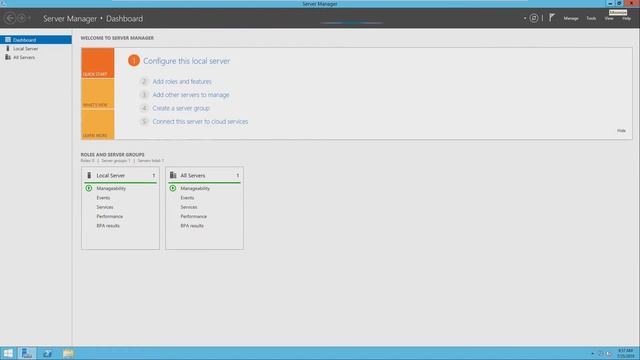The image size is (640, 360).
Task: Open the View menu
Action: pos(609,18)
